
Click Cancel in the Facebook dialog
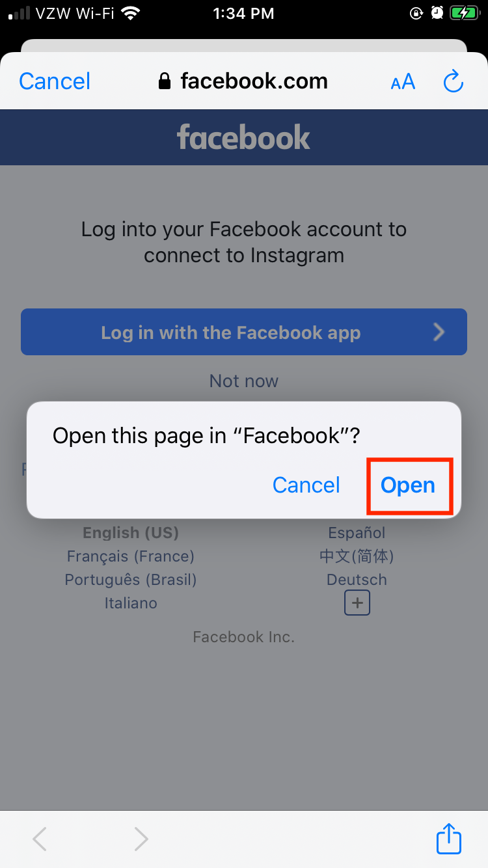click(306, 485)
